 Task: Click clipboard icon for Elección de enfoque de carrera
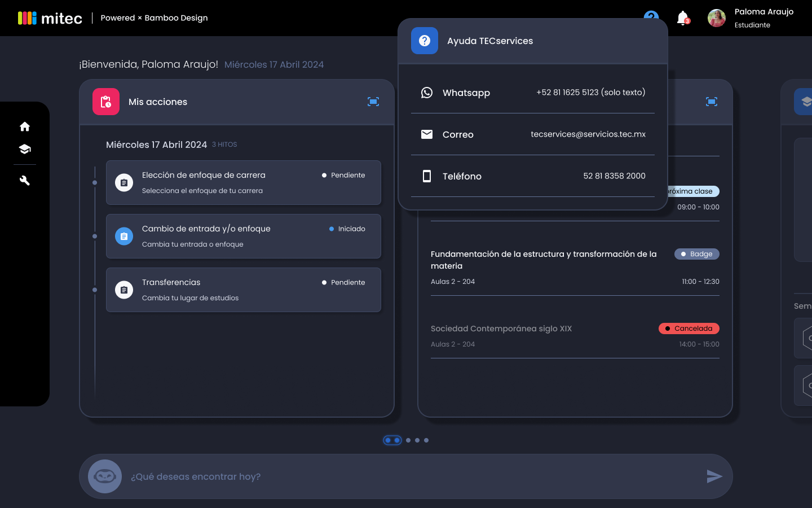[x=124, y=183]
